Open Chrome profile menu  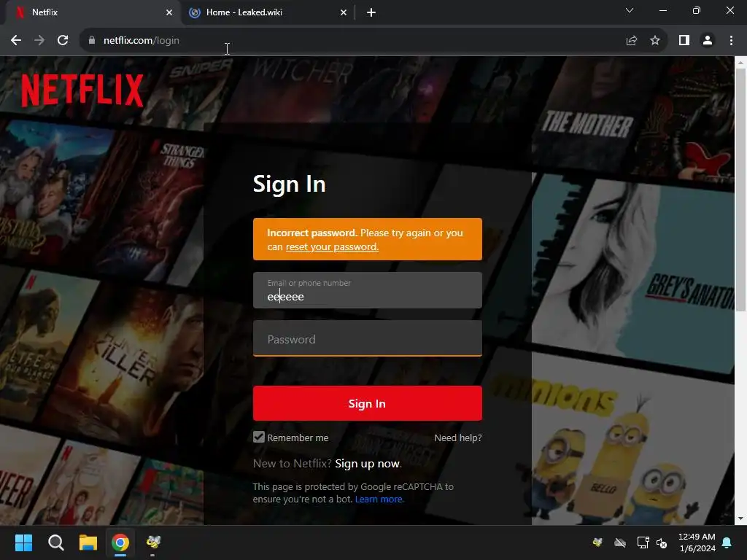click(708, 41)
